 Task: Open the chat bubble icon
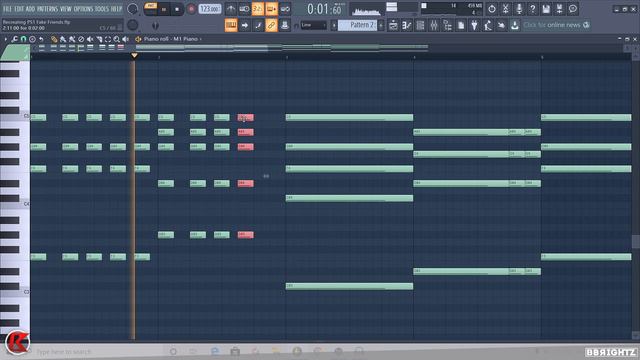coord(573,9)
